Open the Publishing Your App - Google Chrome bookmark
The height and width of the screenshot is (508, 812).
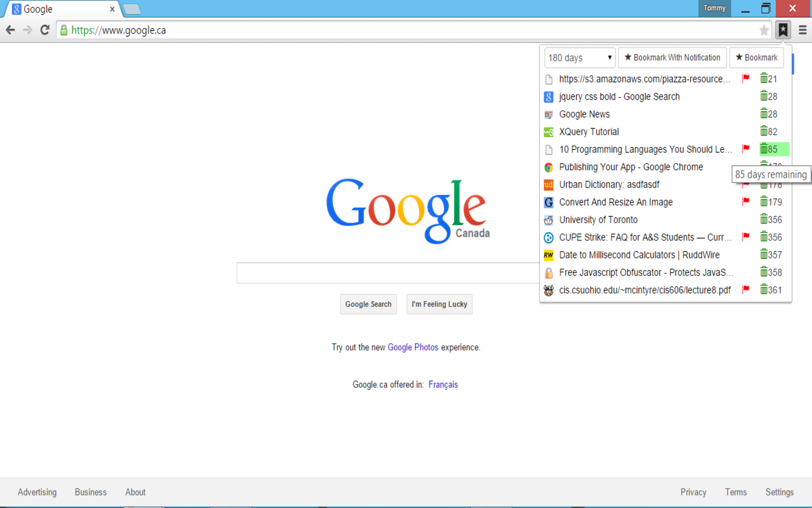pos(631,167)
